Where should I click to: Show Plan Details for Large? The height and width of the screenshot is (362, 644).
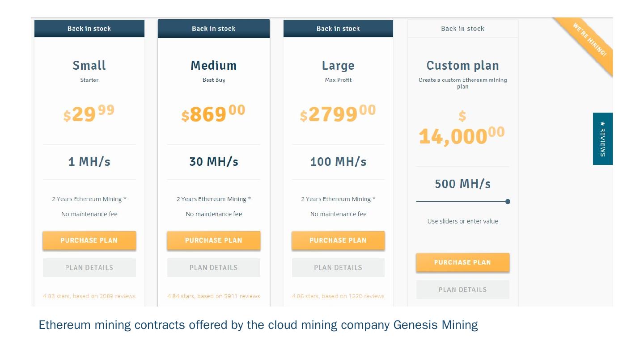click(338, 268)
